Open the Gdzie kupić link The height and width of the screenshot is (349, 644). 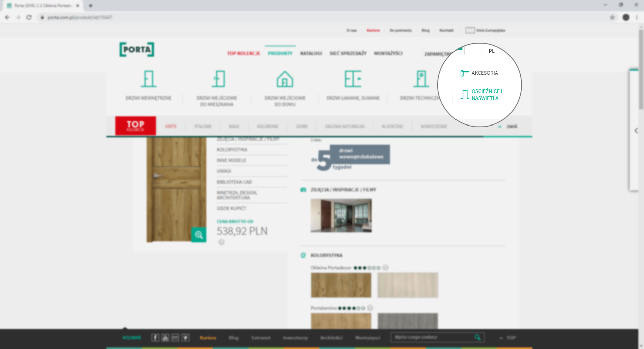click(x=231, y=208)
